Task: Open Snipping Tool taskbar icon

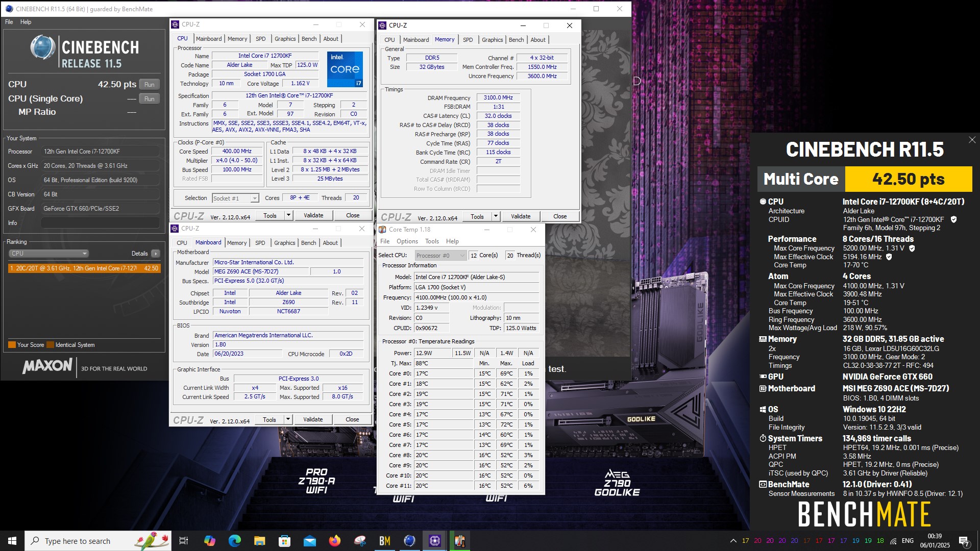Action: (x=359, y=541)
